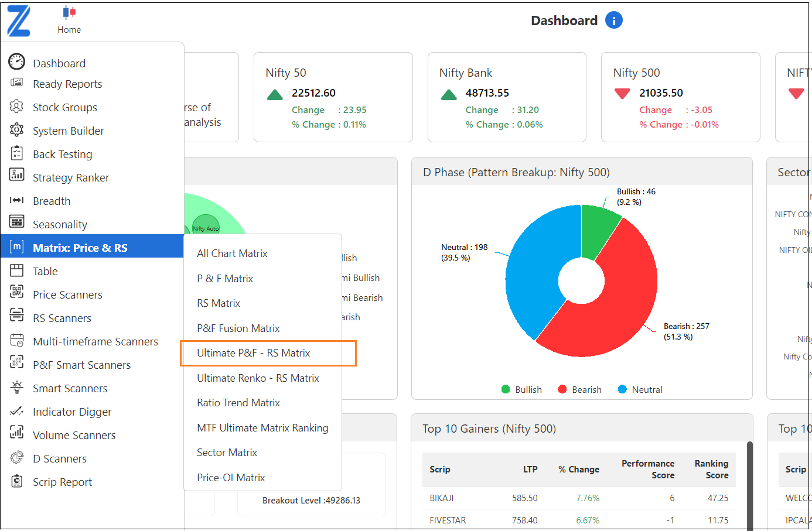The height and width of the screenshot is (531, 812).
Task: Click the P&F Smart Scanners icon
Action: coord(17,362)
